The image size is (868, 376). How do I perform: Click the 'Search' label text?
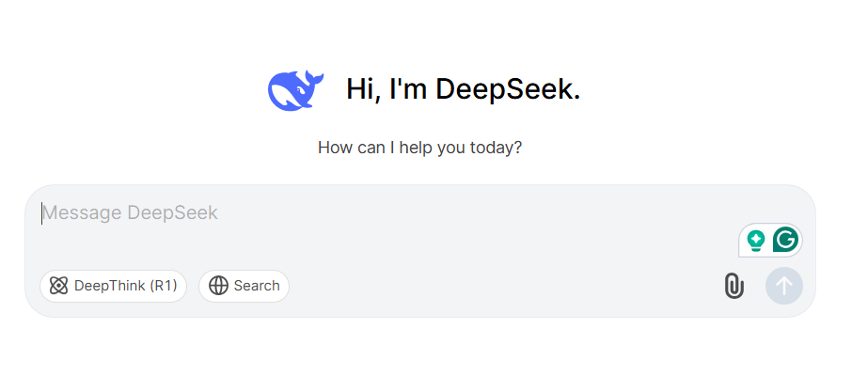[x=257, y=286]
